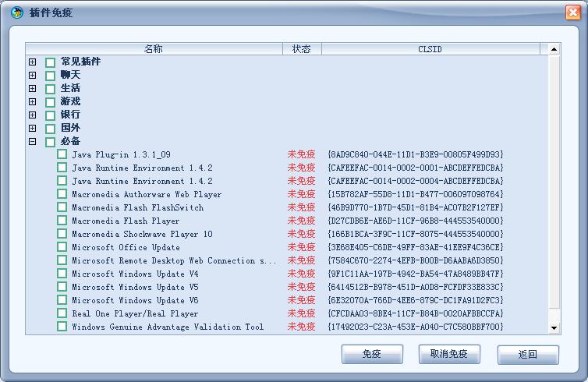588x382 pixels.
Task: Click CLSID {8AD9C840-044E-11D1-B3E9-00805F499D93}
Action: click(415, 154)
